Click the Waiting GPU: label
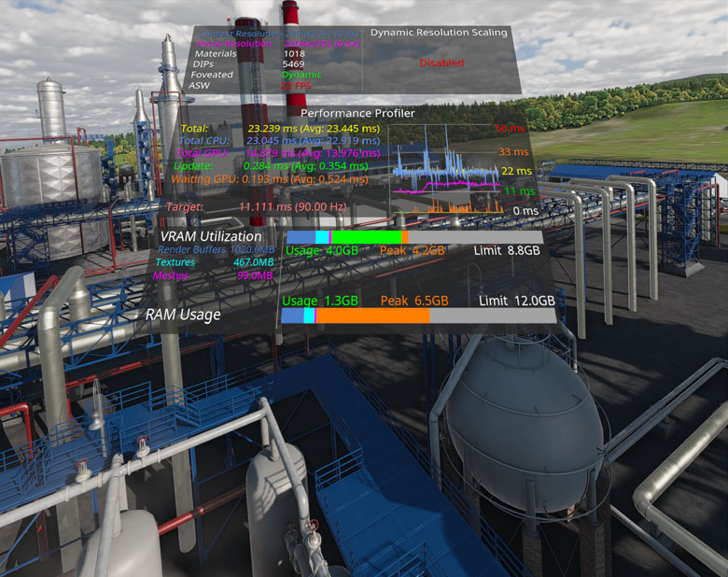This screenshot has width=728, height=577. pyautogui.click(x=204, y=179)
